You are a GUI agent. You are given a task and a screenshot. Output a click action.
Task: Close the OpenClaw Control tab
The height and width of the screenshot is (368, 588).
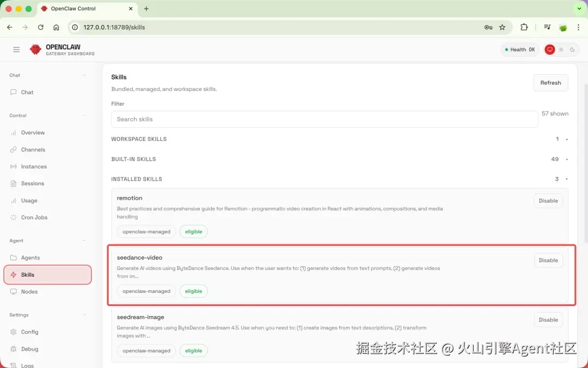tap(131, 9)
